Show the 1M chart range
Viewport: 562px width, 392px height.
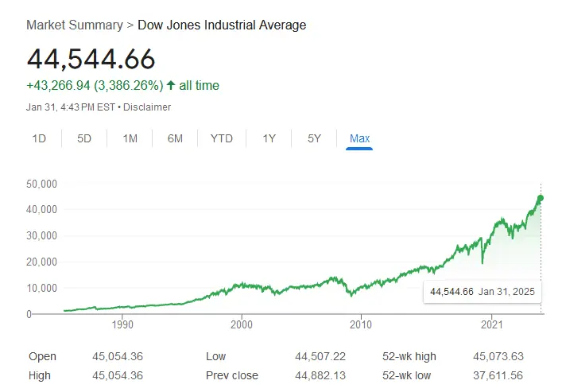click(130, 138)
